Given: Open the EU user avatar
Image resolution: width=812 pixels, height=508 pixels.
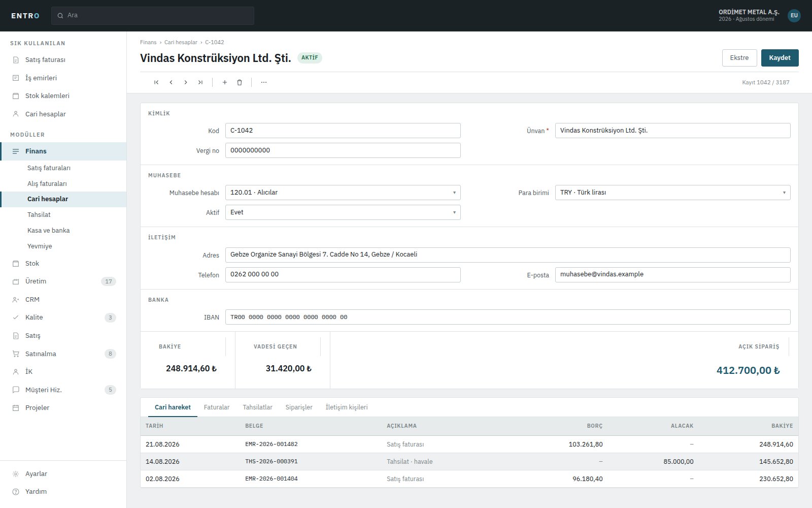Looking at the screenshot, I should [x=794, y=16].
